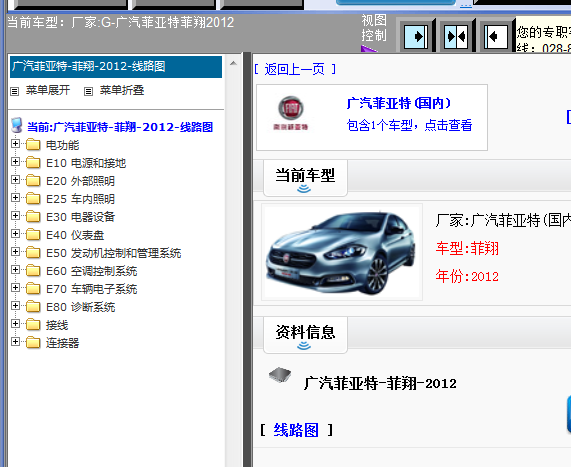Expand the E70 车辆电子系统 node
571x467 pixels.
pos(15,287)
